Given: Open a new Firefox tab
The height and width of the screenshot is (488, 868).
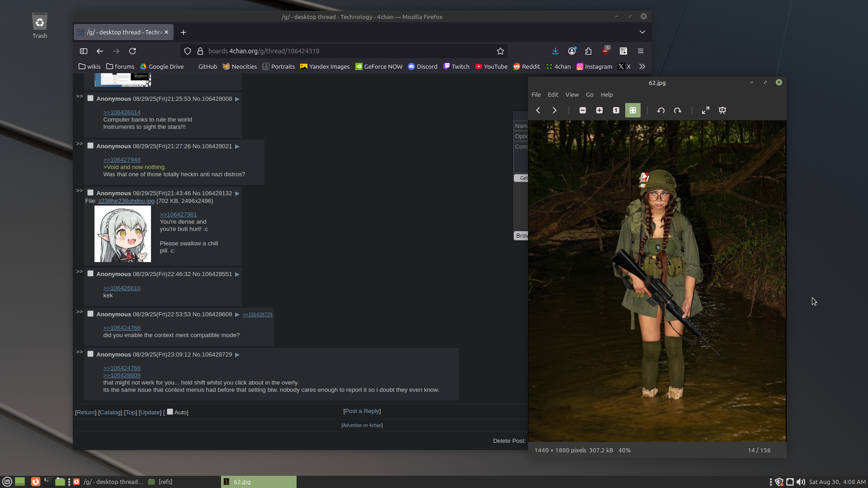Looking at the screenshot, I should pos(183,32).
